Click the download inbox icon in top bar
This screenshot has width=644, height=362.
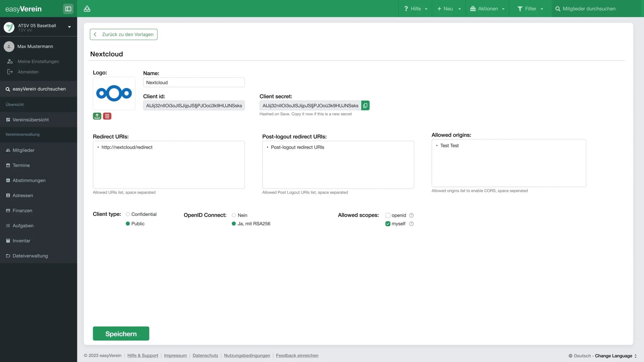click(x=87, y=9)
